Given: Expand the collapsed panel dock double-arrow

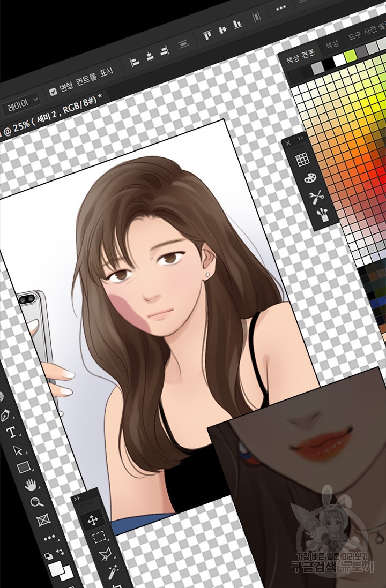Looking at the screenshot, I should (300, 138).
